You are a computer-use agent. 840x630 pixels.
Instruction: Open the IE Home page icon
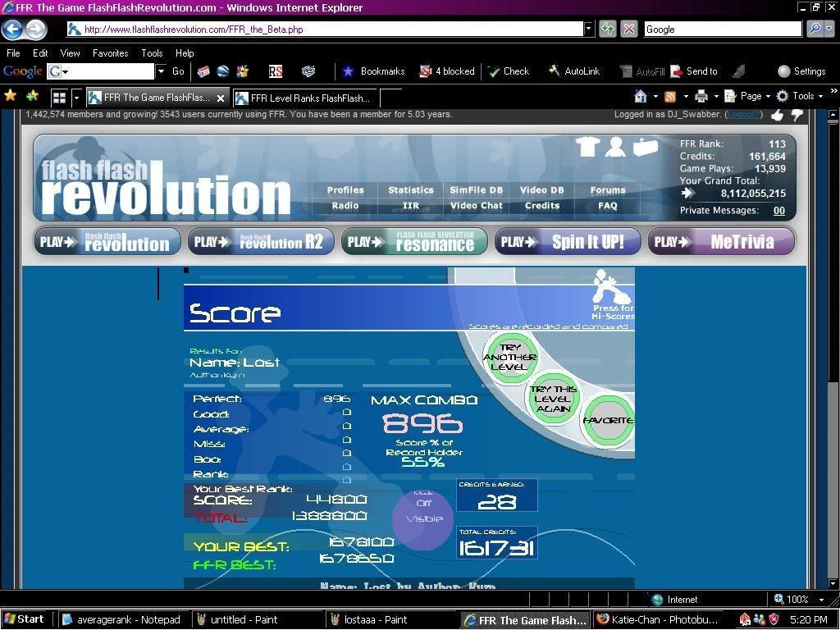tap(641, 97)
